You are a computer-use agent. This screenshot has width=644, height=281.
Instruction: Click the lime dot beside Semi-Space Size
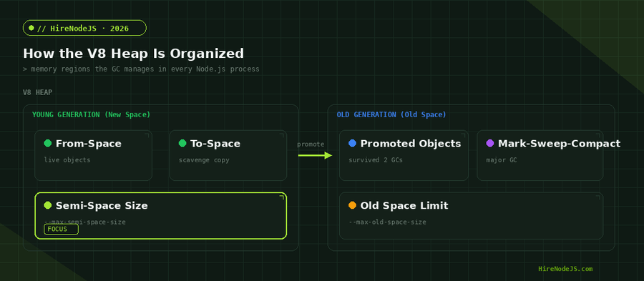coord(48,205)
